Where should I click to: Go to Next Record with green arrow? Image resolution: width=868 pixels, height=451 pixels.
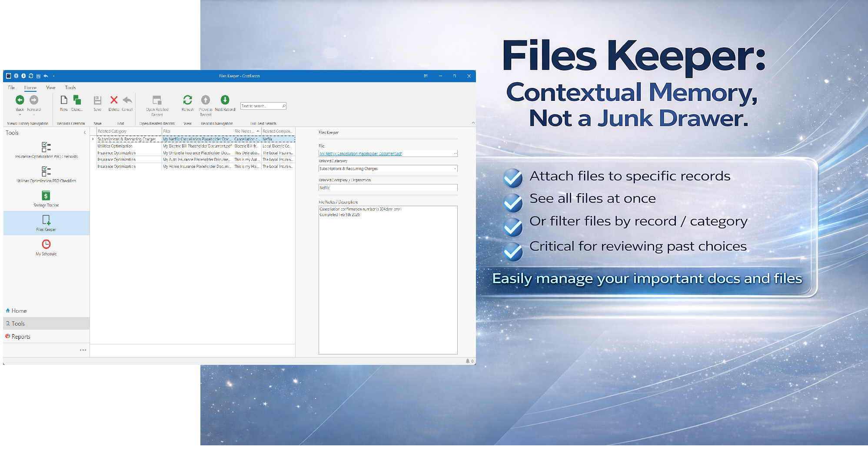(x=225, y=100)
